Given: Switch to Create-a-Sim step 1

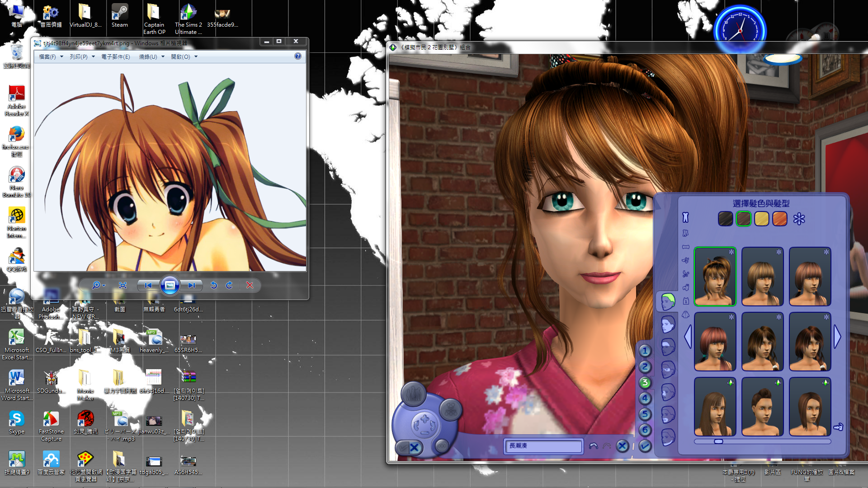Looking at the screenshot, I should (x=645, y=351).
